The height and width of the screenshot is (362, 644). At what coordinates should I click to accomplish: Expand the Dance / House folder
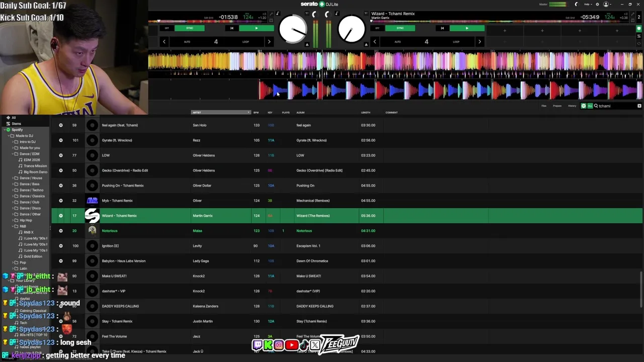(13, 178)
